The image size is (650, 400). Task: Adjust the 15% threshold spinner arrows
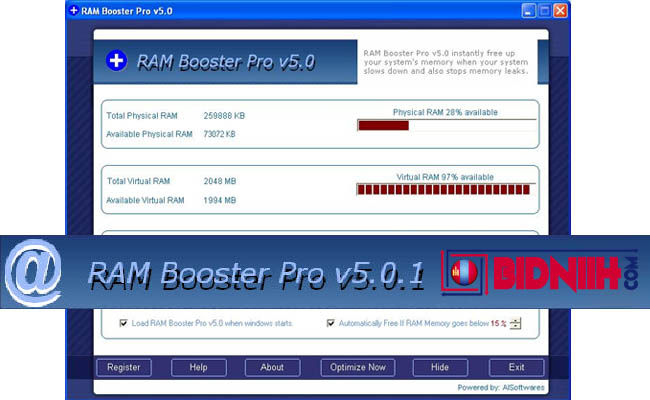(515, 323)
